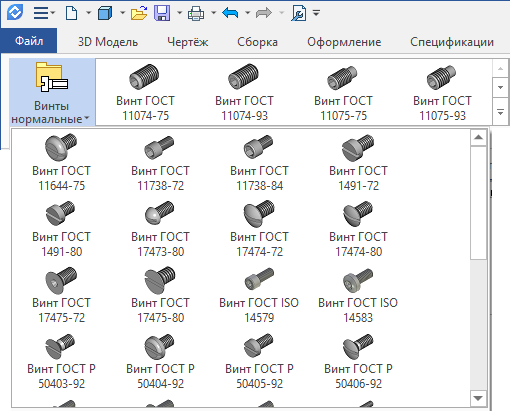Open an existing file
Image resolution: width=510 pixels, height=411 pixels.
point(139,13)
